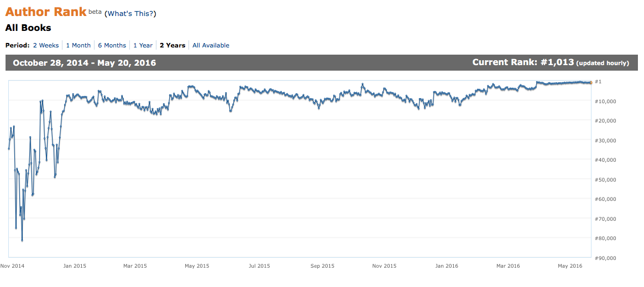Image resolution: width=644 pixels, height=287 pixels.
Task: Click the "updated hourly" note
Action: click(x=603, y=63)
